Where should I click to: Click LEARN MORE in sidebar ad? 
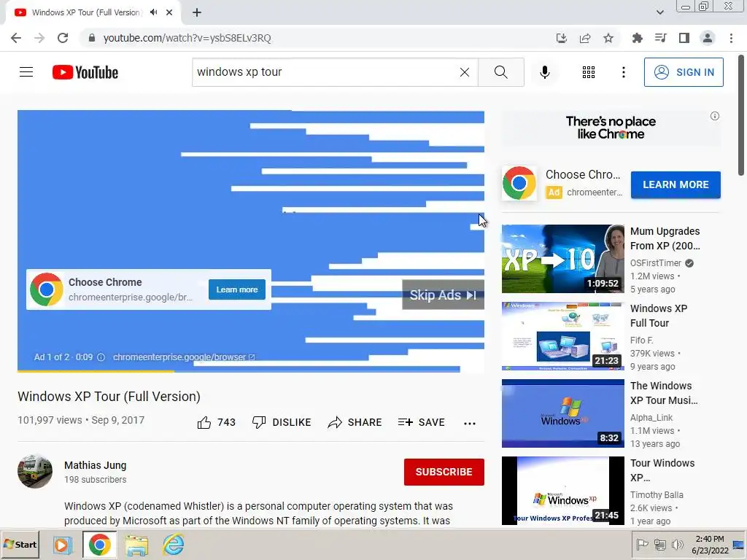(676, 184)
